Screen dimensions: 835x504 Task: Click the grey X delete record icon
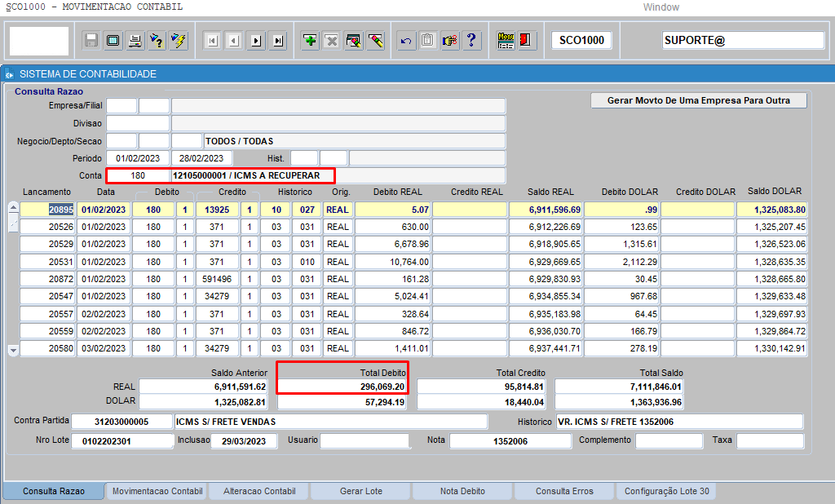click(x=332, y=41)
